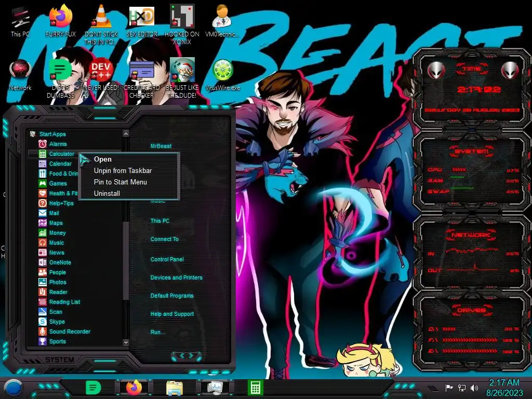Open Maps in the apps list
Viewport: 532px width, 399px height.
[x=51, y=222]
